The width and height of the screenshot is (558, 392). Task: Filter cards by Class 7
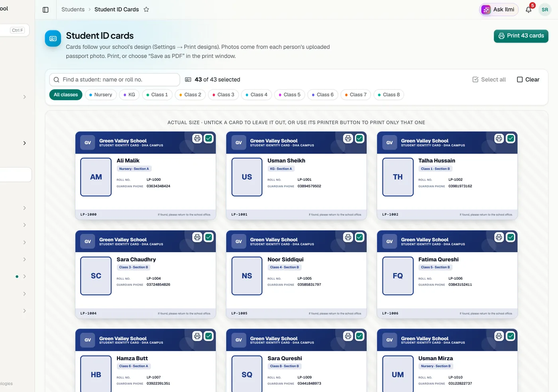coord(356,95)
